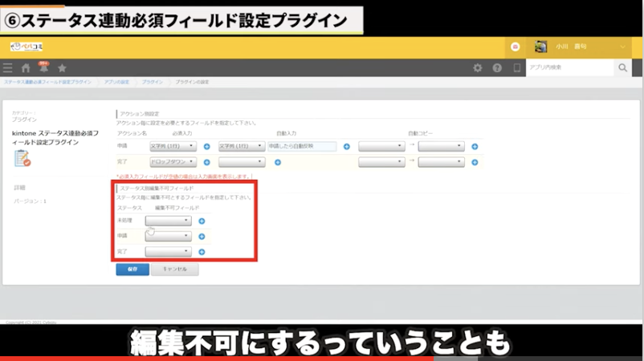Expand the user account menu chevron
Screen dimensions: 644x361
click(623, 47)
